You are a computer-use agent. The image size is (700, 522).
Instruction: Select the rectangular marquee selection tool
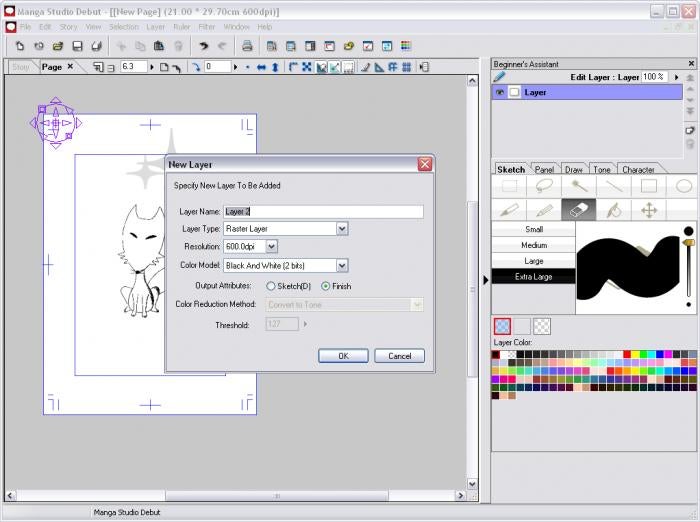click(x=509, y=186)
